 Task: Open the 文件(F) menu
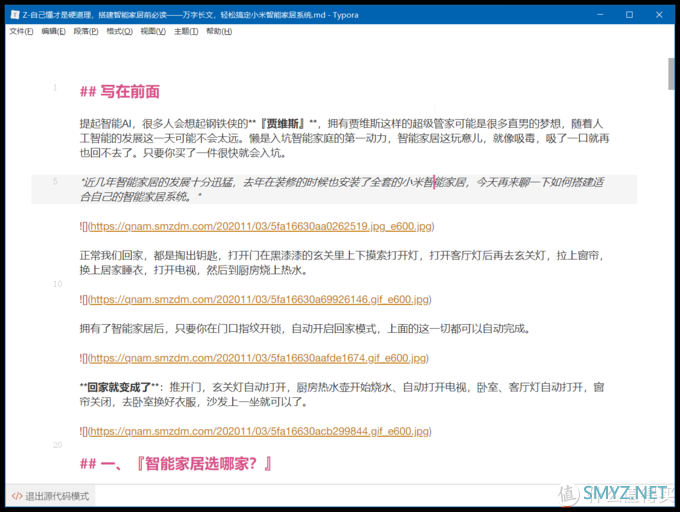(x=21, y=31)
